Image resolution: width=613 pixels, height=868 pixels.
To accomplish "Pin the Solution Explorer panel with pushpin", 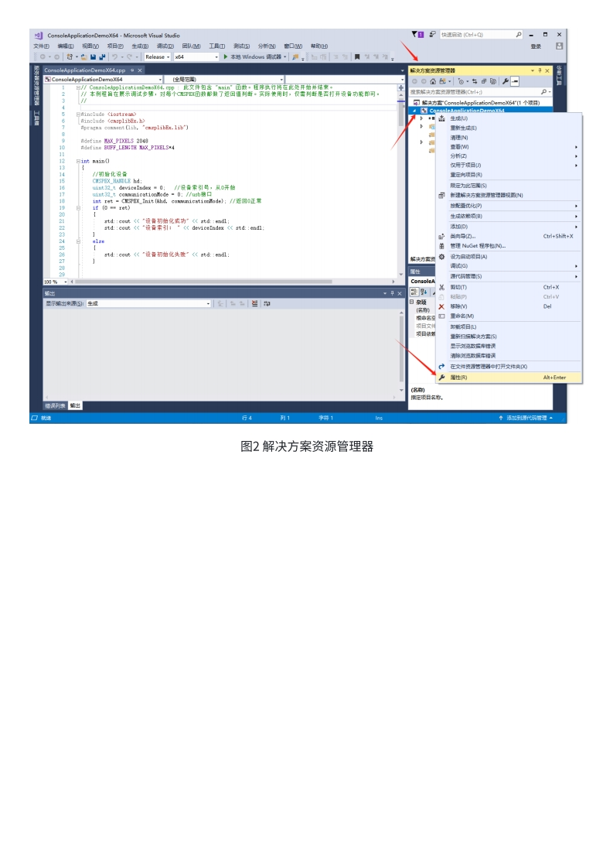I will (x=540, y=70).
